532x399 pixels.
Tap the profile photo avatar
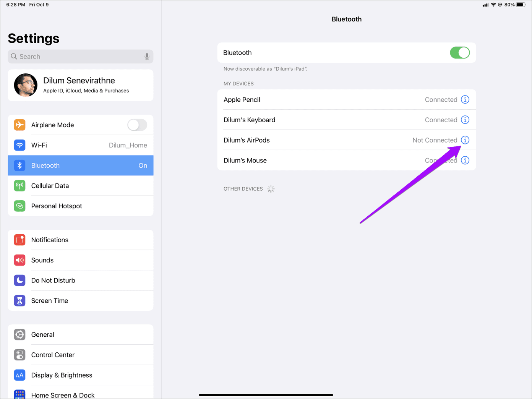pos(26,85)
